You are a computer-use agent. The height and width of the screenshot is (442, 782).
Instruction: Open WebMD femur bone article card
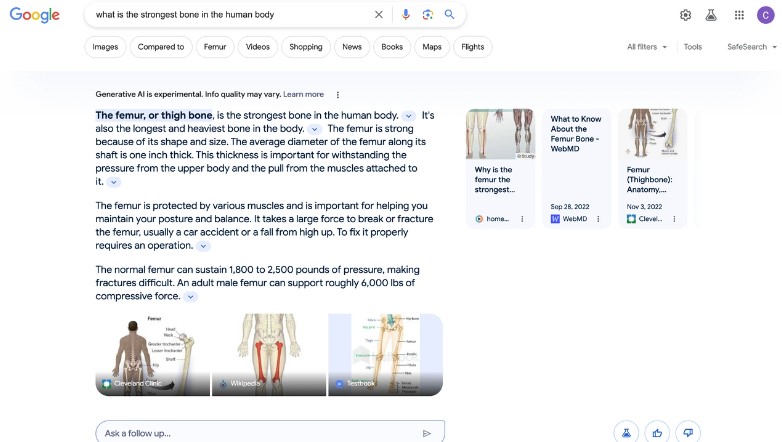[x=576, y=167]
